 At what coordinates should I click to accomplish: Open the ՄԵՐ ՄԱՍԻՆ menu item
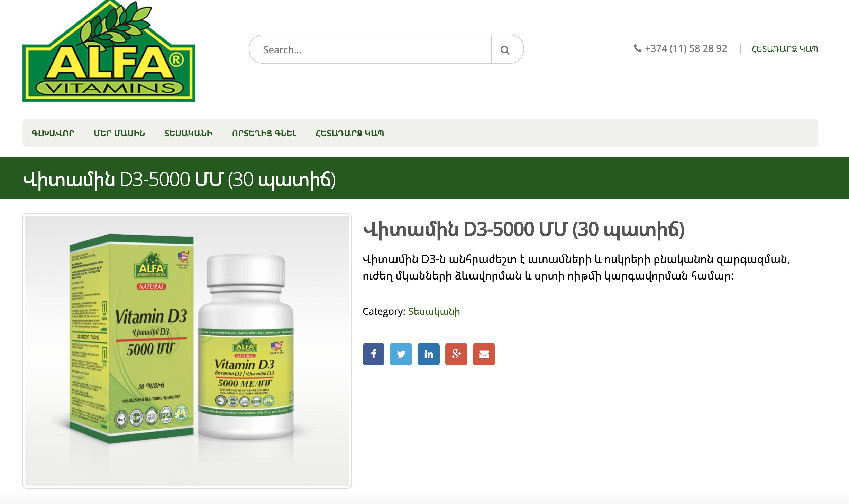coord(119,133)
